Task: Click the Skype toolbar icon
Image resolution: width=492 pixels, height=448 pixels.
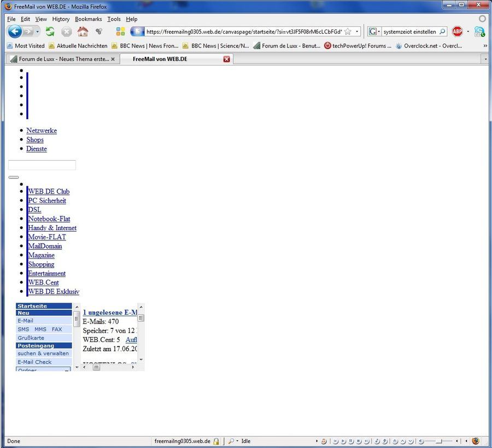Action: click(479, 31)
